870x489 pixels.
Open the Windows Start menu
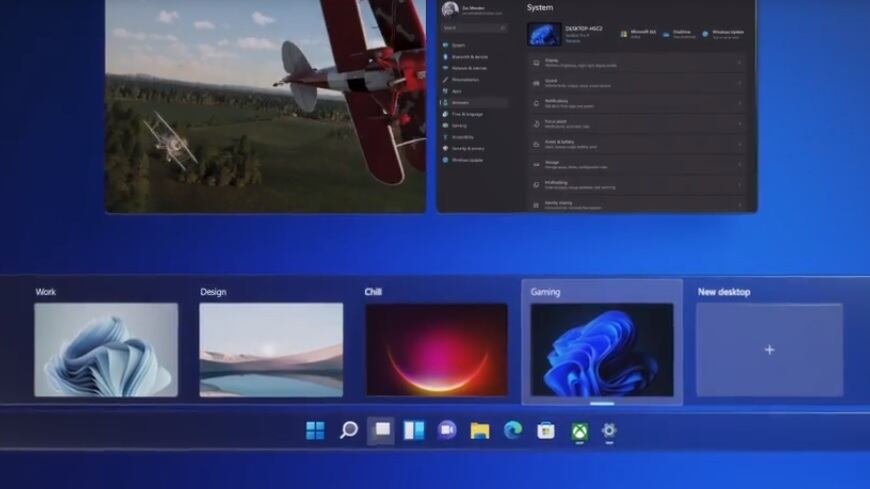315,430
